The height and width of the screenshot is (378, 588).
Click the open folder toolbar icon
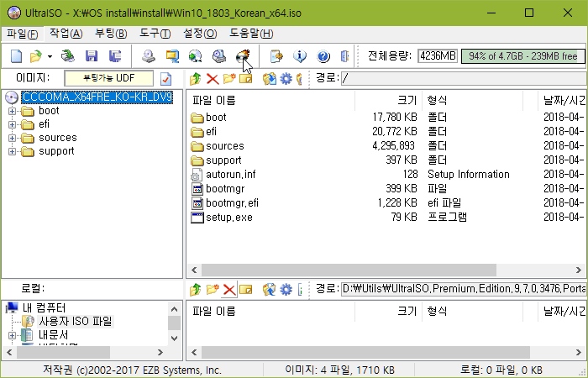click(36, 56)
